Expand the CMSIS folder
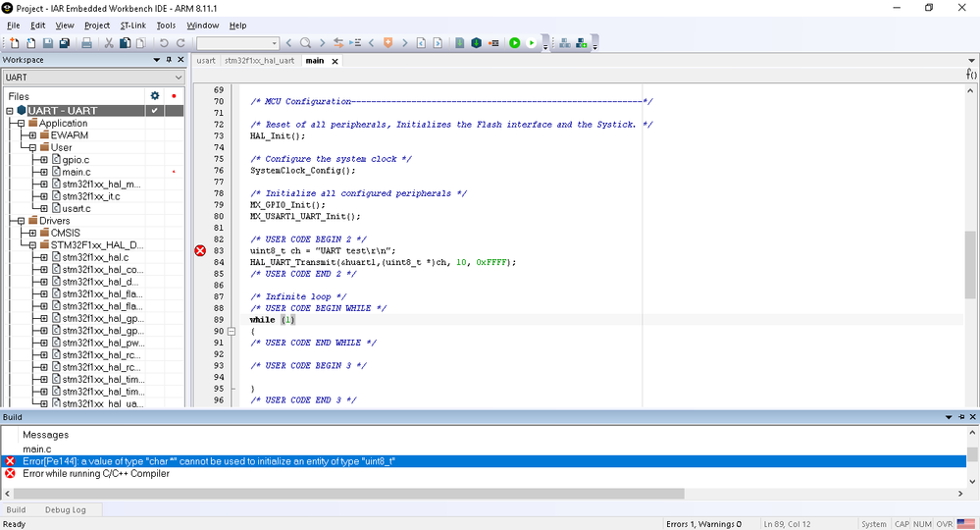 [x=32, y=234]
